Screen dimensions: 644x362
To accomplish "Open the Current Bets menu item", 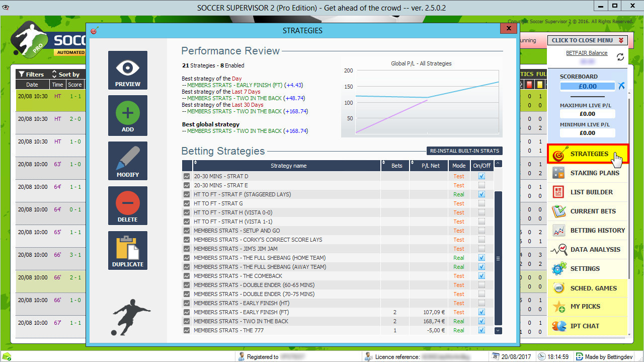I will pos(588,211).
